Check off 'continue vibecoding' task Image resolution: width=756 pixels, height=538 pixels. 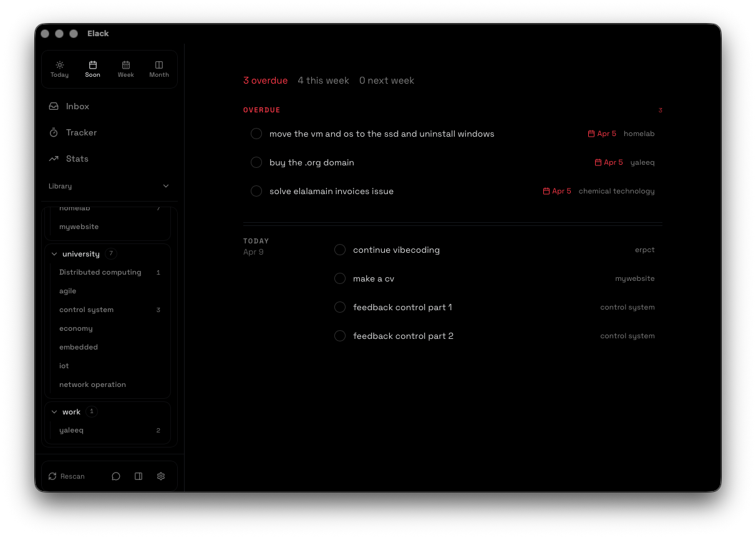[340, 250]
